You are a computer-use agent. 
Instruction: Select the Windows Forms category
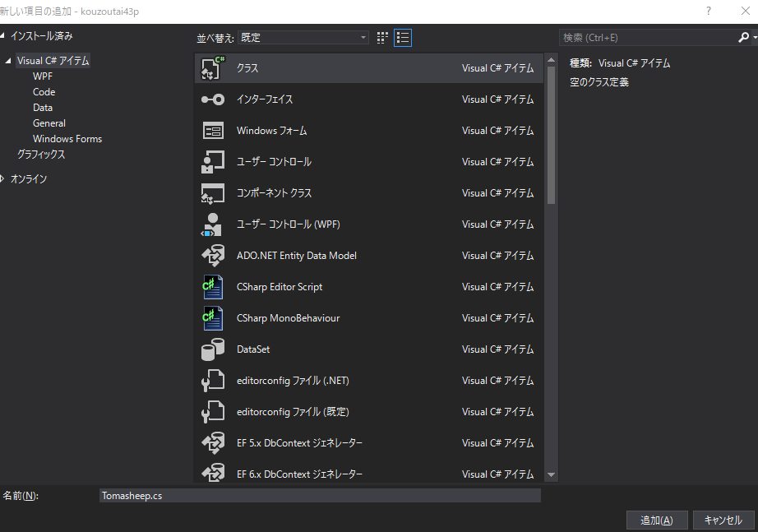(x=67, y=139)
